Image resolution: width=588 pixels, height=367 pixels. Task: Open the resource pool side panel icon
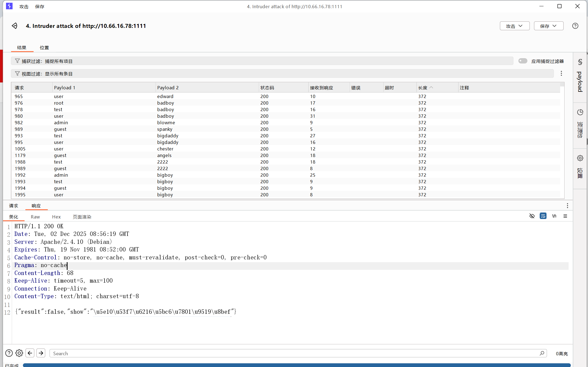(580, 113)
